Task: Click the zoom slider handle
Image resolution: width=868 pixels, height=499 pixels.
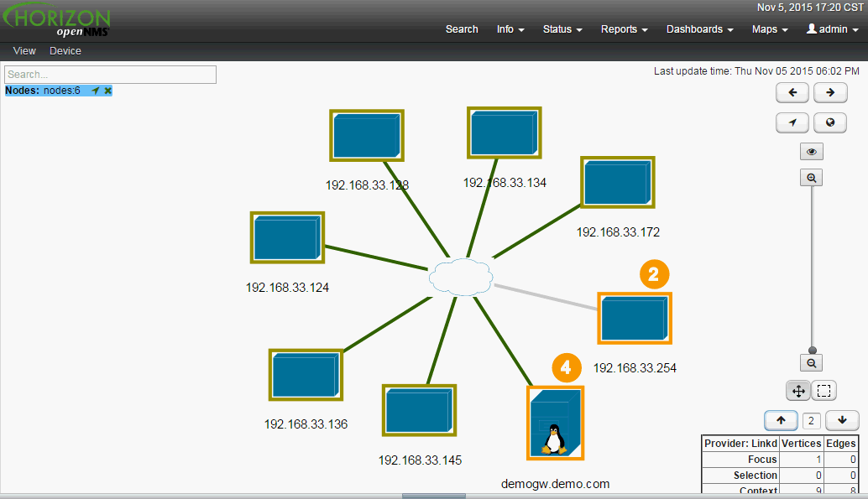Action: (x=811, y=350)
